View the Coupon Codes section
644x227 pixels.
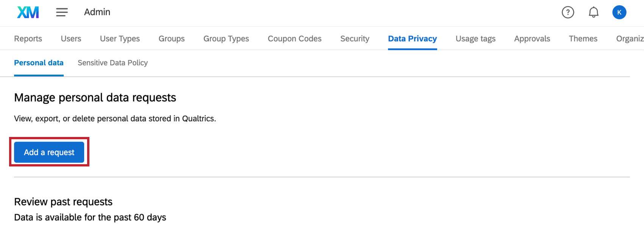pyautogui.click(x=294, y=38)
